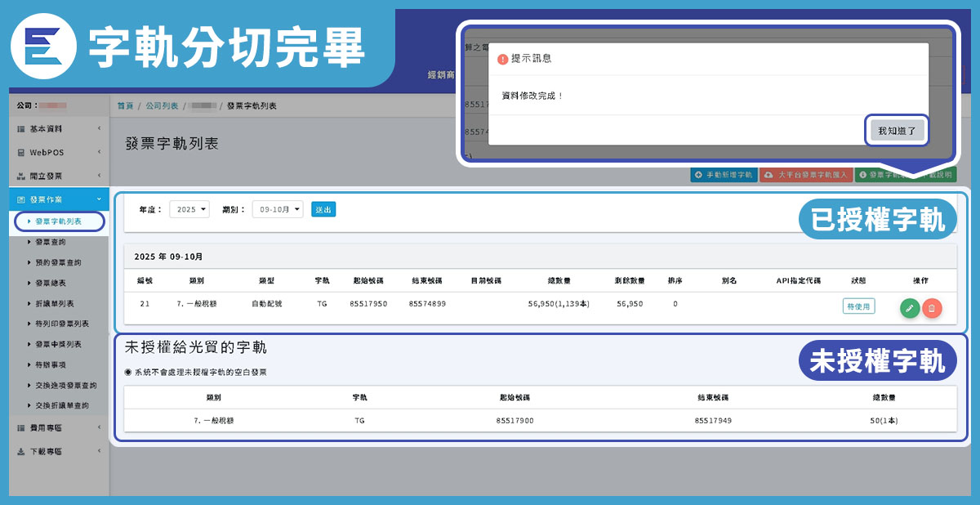Viewport: 980px width, 505px height.
Task: Click the 基本資料 list icon in sidebar
Action: point(21,129)
